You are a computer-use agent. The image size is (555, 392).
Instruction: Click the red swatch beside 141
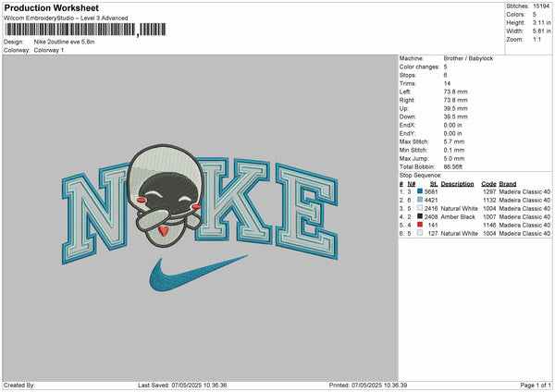coord(420,225)
